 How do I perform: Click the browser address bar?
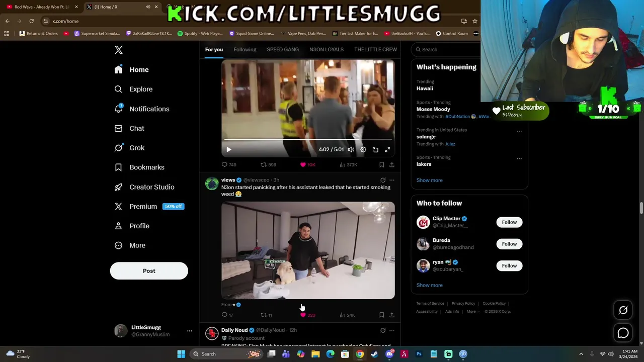252,21
